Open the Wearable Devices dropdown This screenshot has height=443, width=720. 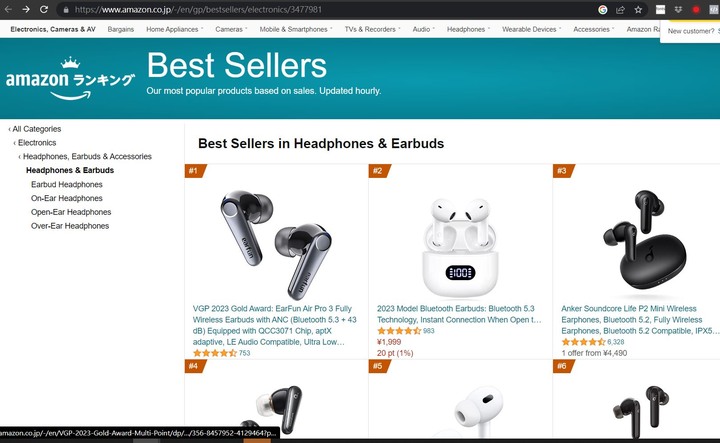(x=531, y=29)
